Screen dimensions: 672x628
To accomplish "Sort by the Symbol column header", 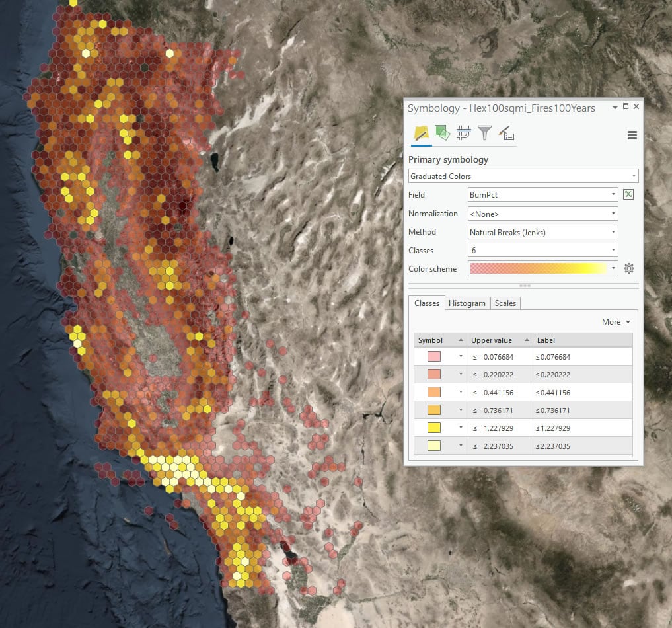I will tap(440, 340).
